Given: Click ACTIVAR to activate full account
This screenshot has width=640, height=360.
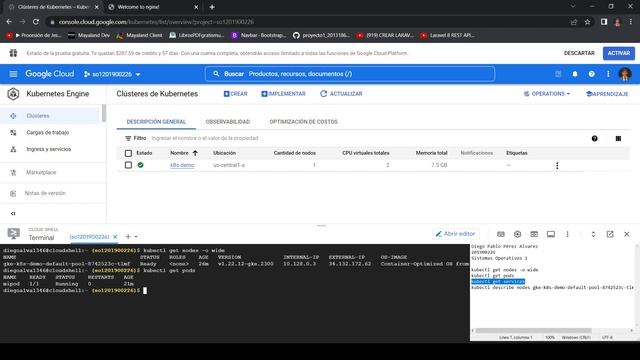Looking at the screenshot, I should click(618, 53).
